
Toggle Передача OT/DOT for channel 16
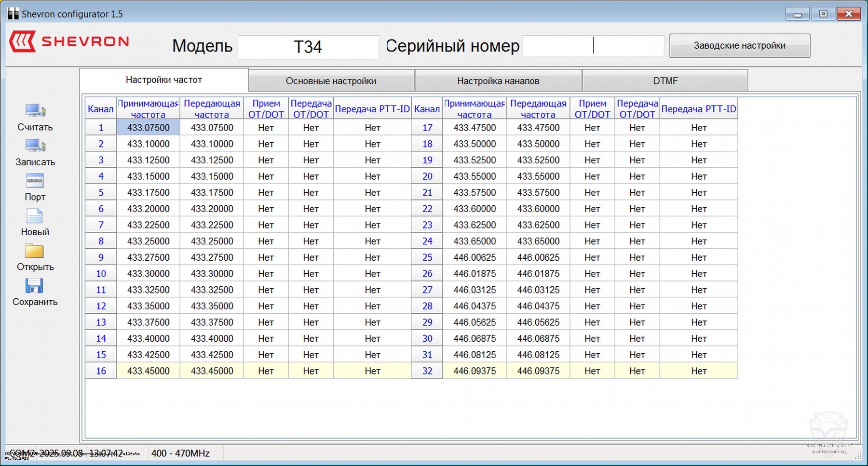coord(310,371)
